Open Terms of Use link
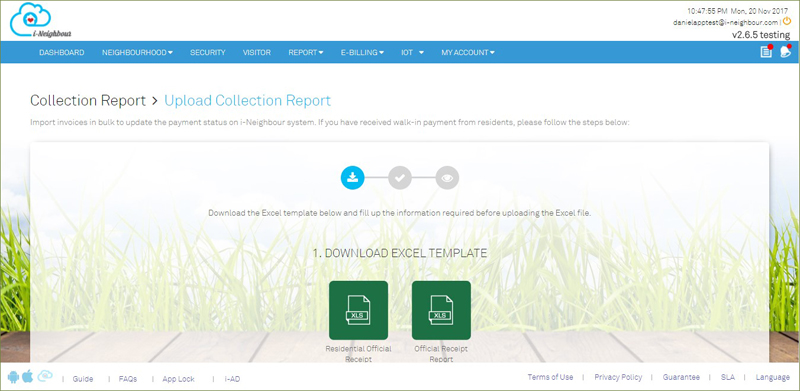The height and width of the screenshot is (391, 800). [551, 377]
